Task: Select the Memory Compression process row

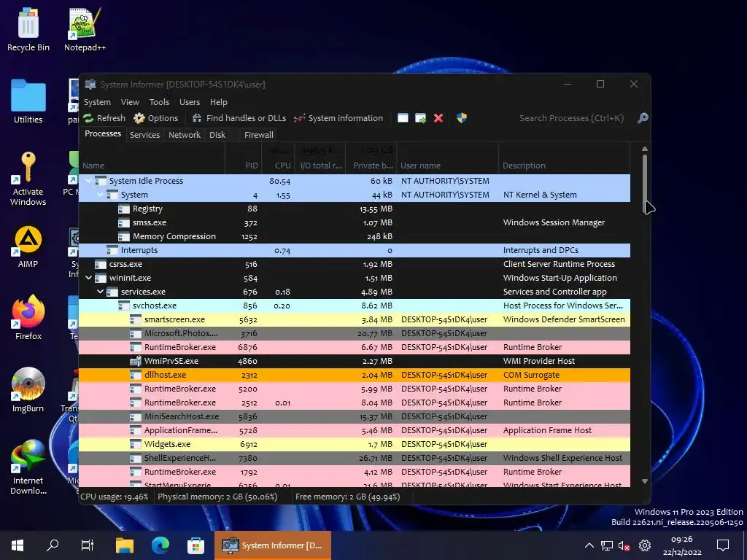Action: coord(355,236)
